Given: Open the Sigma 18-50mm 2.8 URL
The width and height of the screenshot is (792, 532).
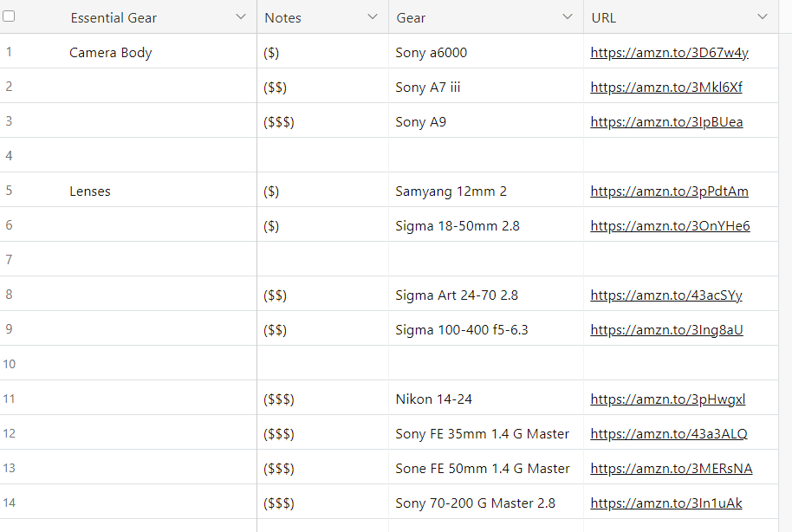Looking at the screenshot, I should (x=670, y=226).
